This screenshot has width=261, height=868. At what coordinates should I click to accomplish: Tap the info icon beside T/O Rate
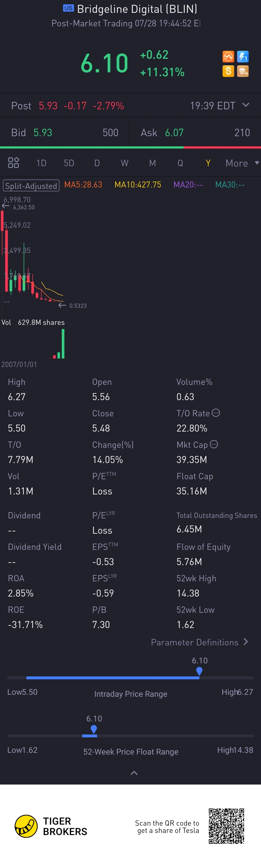coord(216,413)
